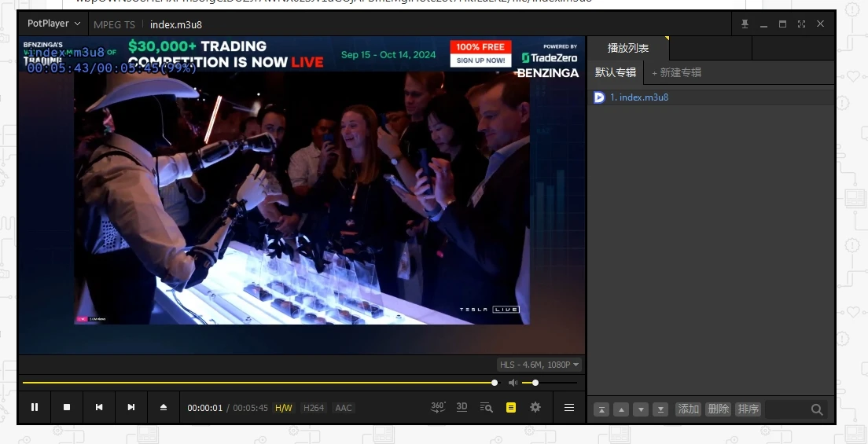Screen dimensions: 868x444
Task: Open the hamburger menu in control bar
Action: coord(569,407)
